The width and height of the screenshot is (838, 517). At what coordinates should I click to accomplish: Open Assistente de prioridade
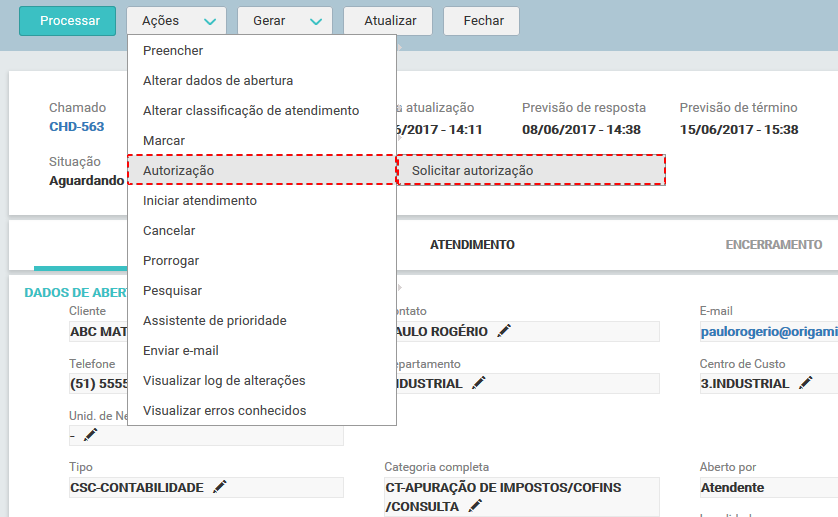coord(262,320)
